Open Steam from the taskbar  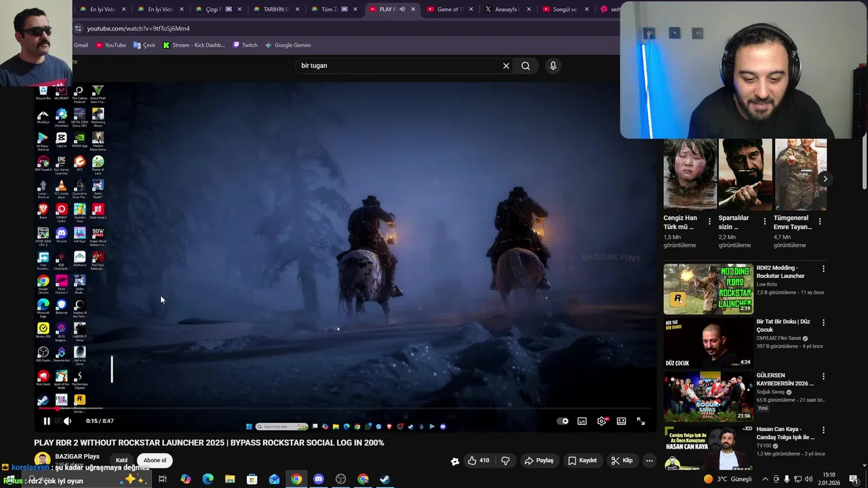[384, 479]
